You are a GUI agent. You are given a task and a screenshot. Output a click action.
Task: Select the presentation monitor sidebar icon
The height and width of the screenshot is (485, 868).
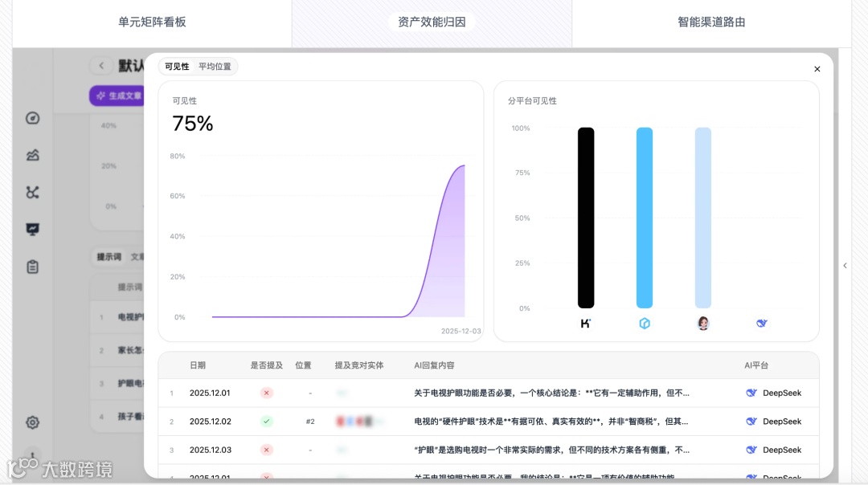33,229
